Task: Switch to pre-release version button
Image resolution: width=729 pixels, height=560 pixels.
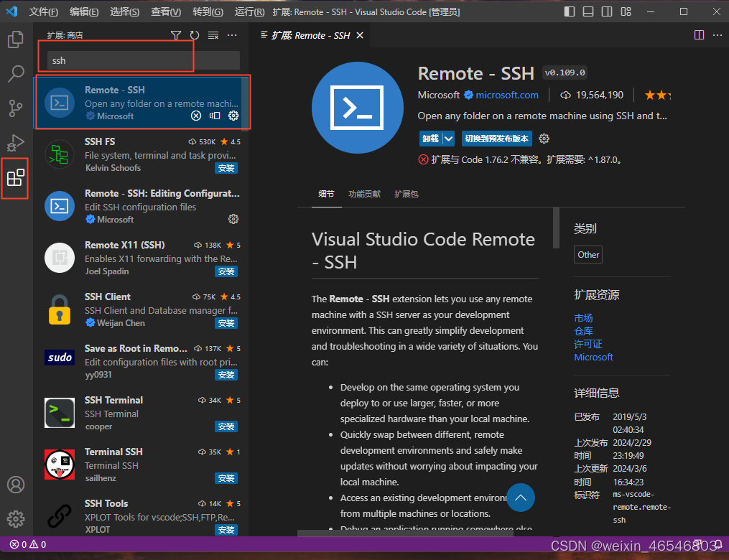Action: coord(496,139)
